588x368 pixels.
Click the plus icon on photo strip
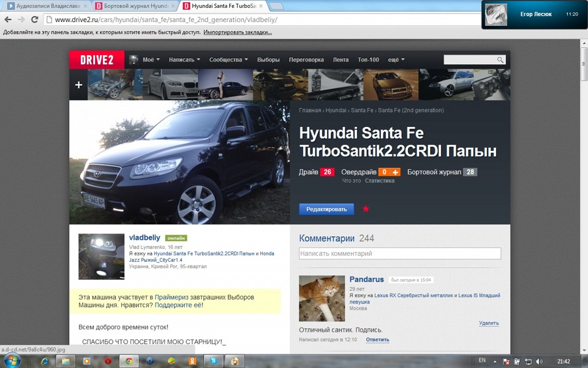(78, 85)
